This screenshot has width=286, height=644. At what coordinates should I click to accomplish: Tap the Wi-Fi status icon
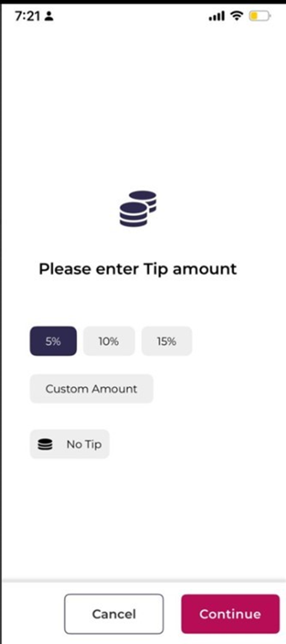click(x=237, y=16)
